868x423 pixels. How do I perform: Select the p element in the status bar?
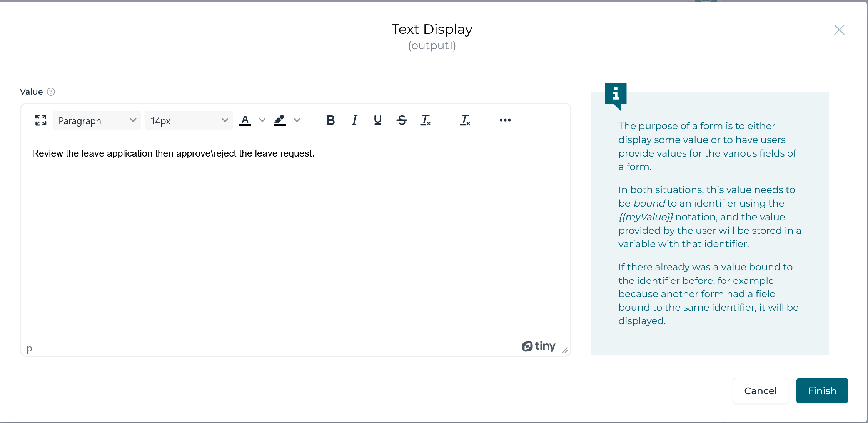pos(29,349)
